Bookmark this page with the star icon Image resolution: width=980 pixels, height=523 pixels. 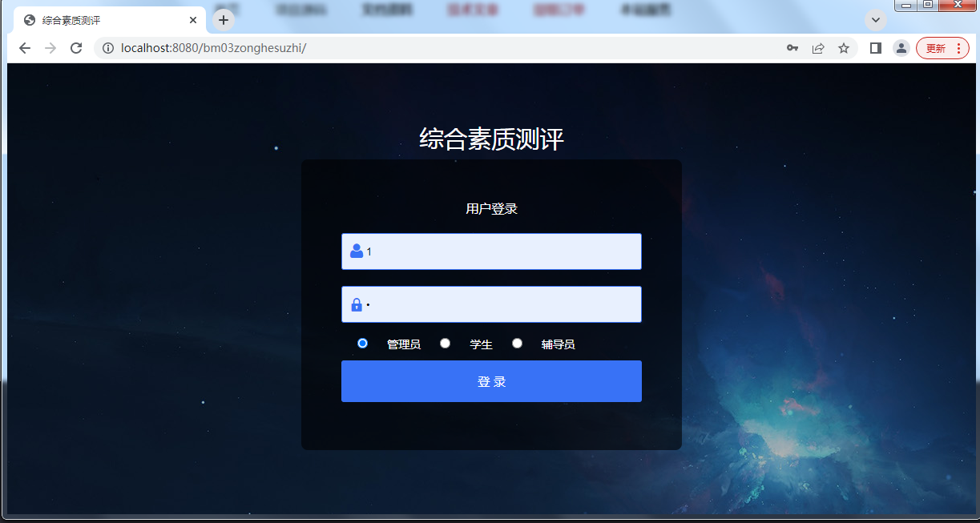click(x=844, y=48)
